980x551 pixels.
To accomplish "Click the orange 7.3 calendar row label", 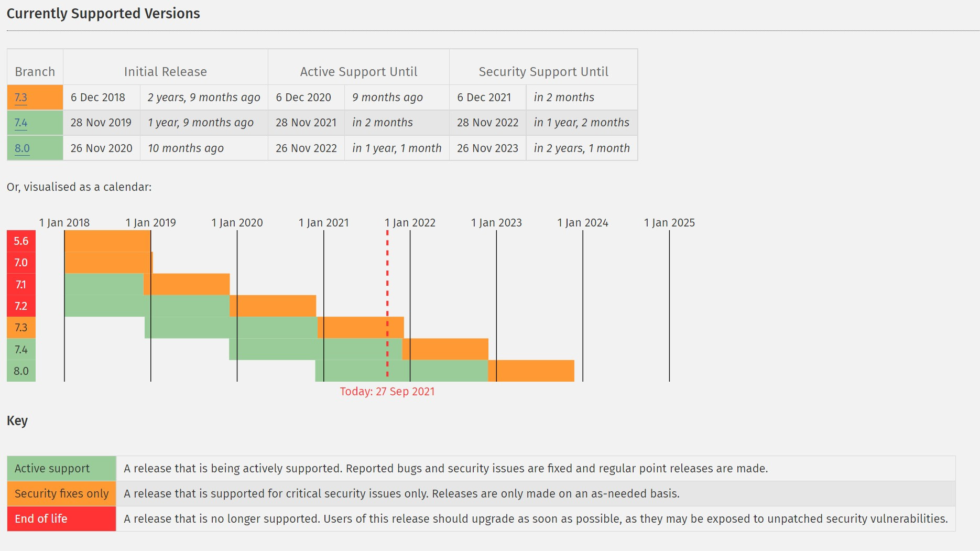I will click(21, 328).
